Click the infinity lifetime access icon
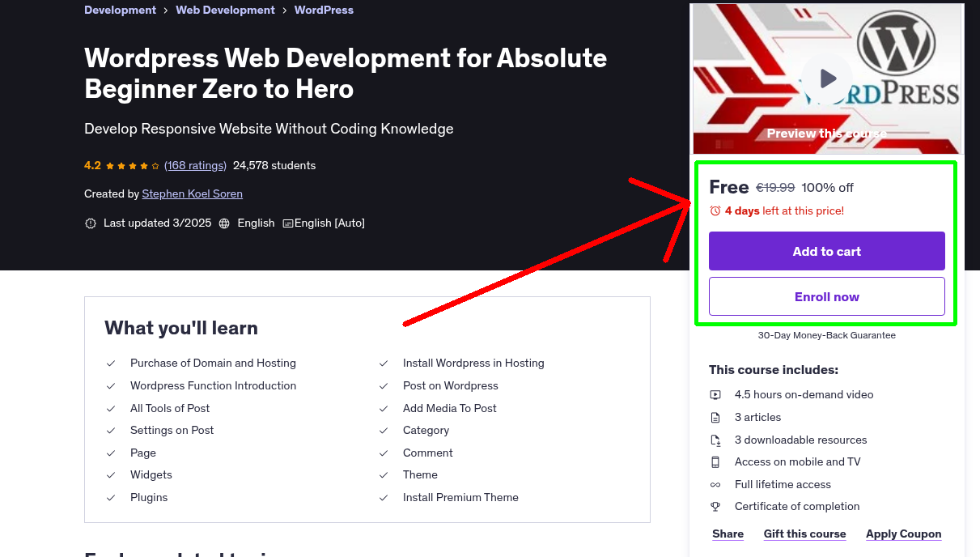Image resolution: width=980 pixels, height=557 pixels. tap(715, 485)
